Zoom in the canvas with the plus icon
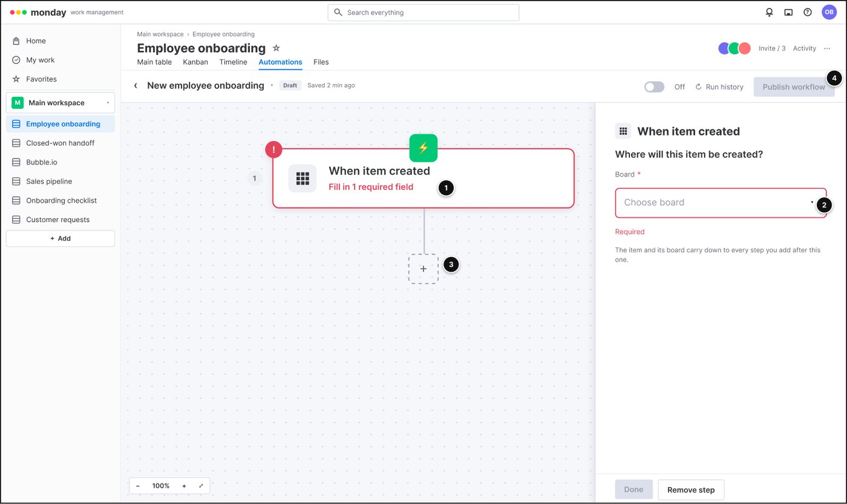This screenshot has width=847, height=504. [x=184, y=486]
